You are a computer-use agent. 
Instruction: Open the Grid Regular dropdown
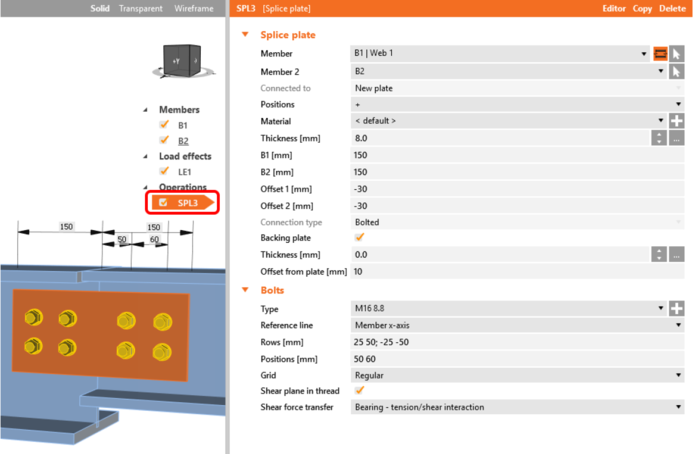517,375
